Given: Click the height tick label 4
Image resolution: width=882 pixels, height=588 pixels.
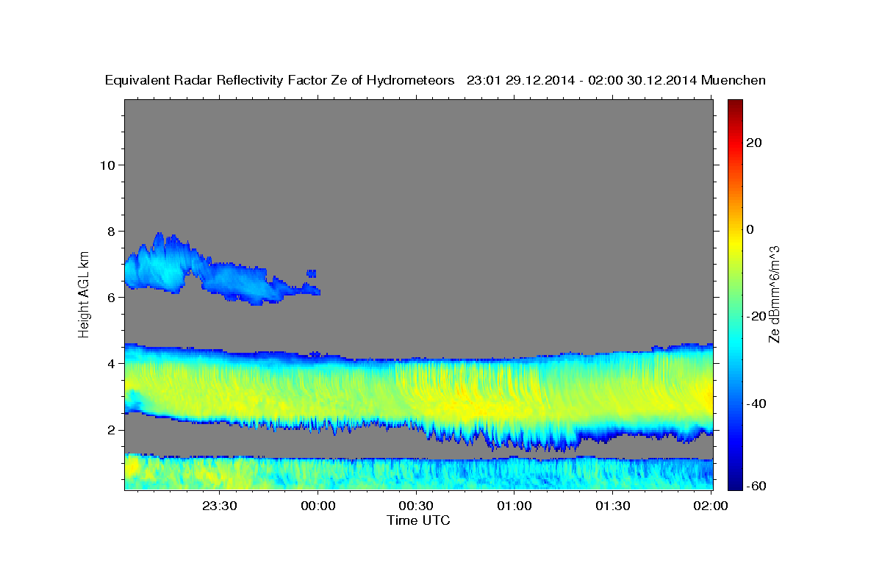Looking at the screenshot, I should pos(110,363).
